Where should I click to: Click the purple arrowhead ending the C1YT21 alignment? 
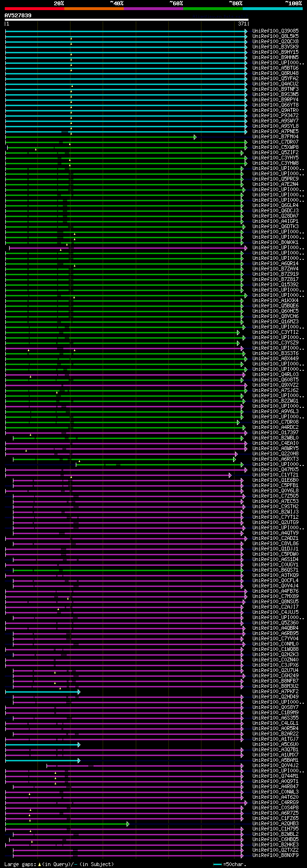(x=230, y=475)
